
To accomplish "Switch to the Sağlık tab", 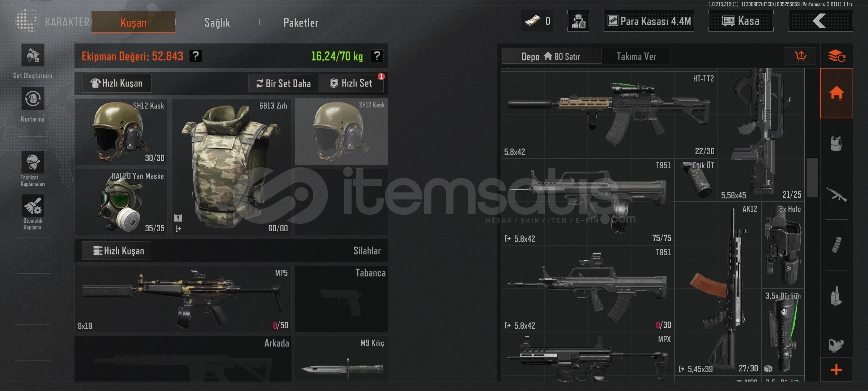I will 217,22.
